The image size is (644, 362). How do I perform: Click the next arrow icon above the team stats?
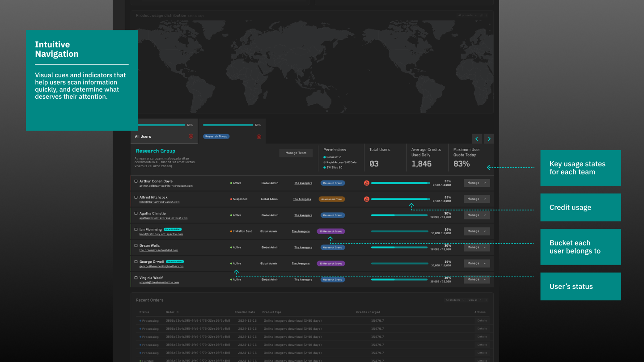coord(489,139)
